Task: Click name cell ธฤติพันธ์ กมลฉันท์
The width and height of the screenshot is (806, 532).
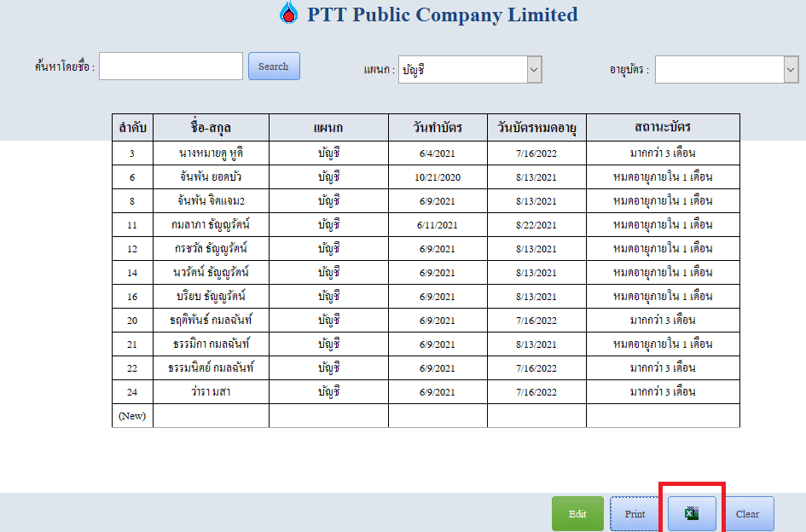Action: [x=211, y=321]
